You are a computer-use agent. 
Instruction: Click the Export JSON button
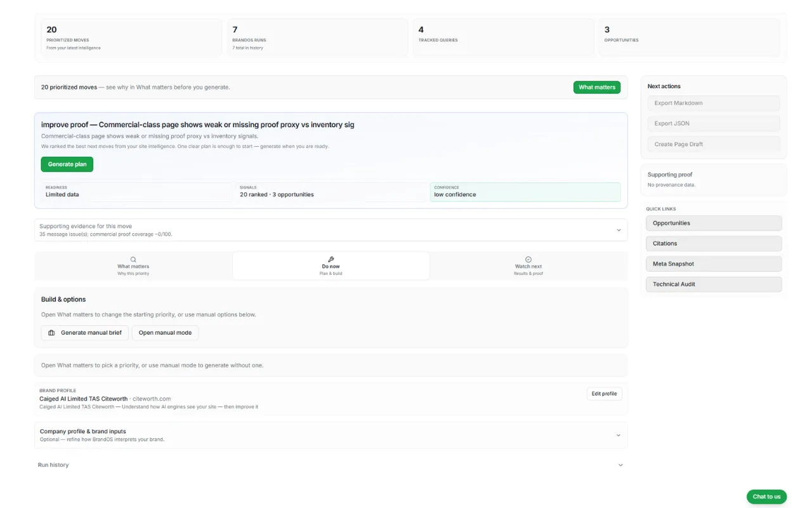pyautogui.click(x=714, y=124)
